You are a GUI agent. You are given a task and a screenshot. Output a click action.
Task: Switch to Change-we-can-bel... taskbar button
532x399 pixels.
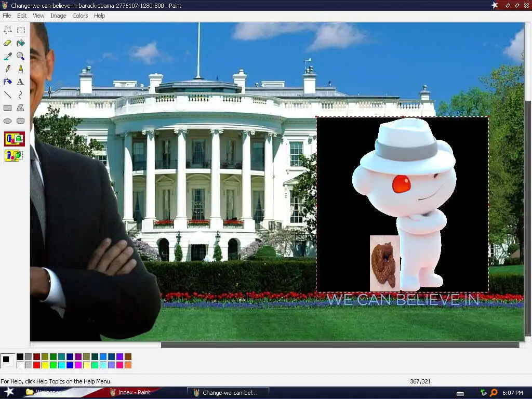[228, 393]
